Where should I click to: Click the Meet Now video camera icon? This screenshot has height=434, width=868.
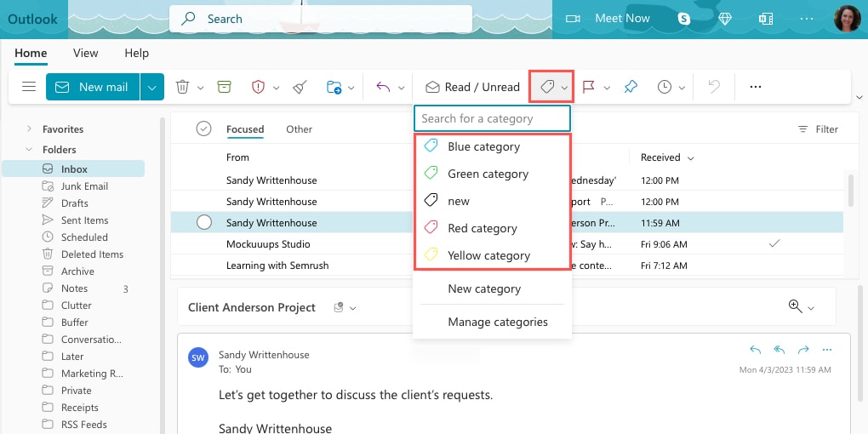point(573,19)
